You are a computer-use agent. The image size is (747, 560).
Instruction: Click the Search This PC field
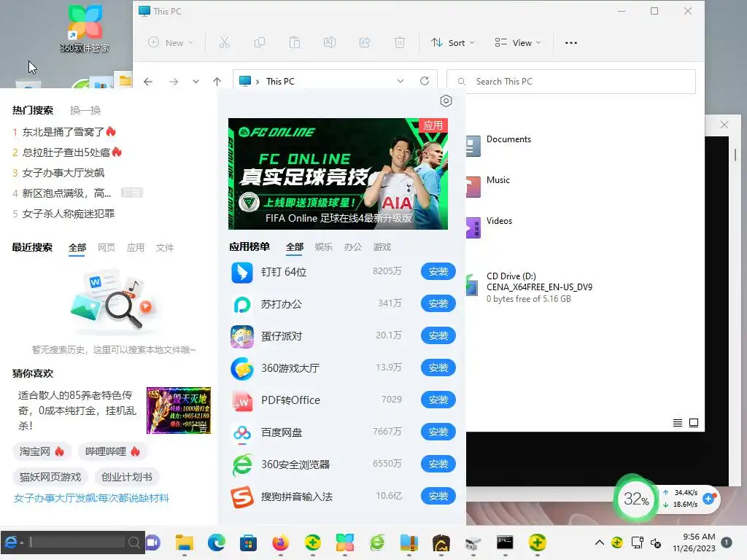[570, 82]
